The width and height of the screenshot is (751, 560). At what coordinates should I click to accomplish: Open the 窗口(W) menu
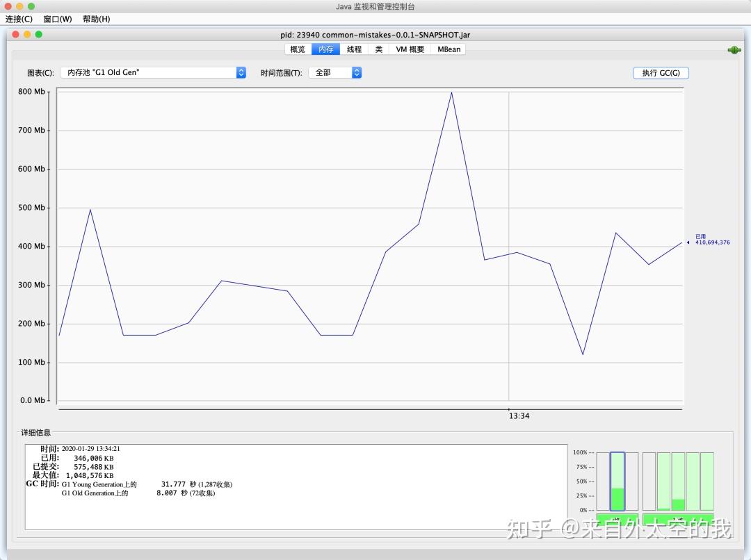coord(58,19)
